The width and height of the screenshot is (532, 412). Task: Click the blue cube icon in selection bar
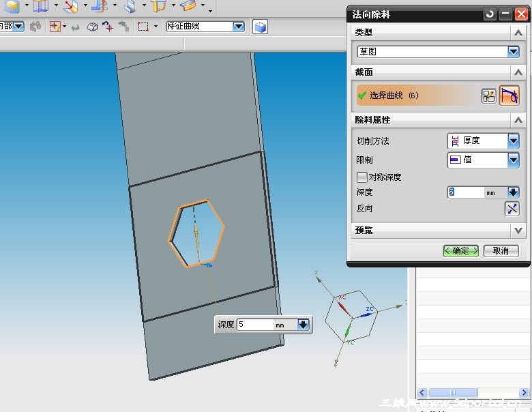[261, 27]
